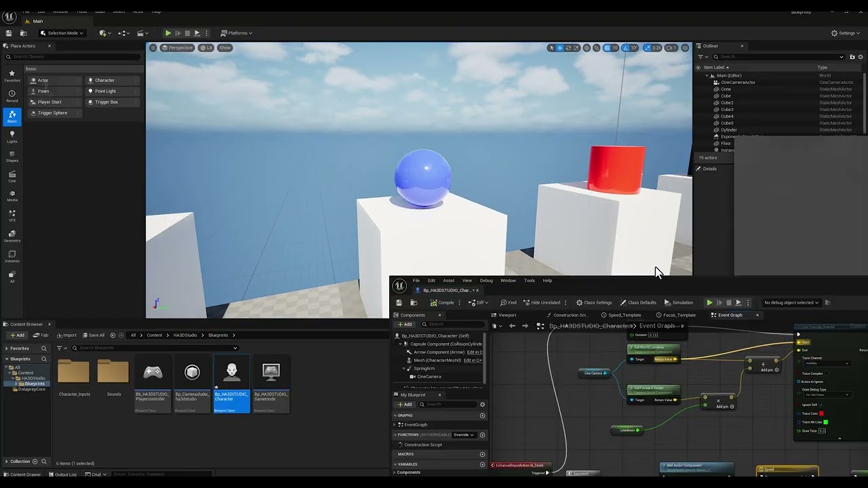Click the green Play button in main toolbar
Screen dimensions: 868x488
168,33
